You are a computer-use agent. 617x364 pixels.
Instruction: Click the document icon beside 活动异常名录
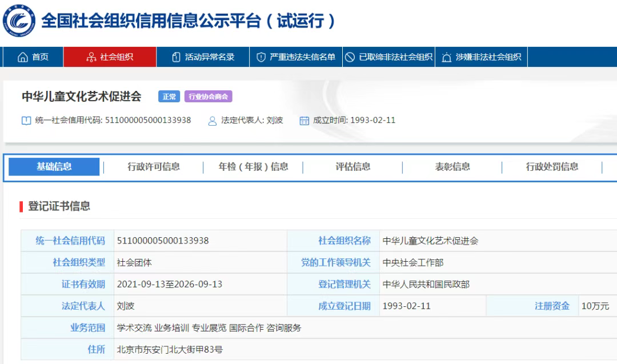tap(176, 57)
